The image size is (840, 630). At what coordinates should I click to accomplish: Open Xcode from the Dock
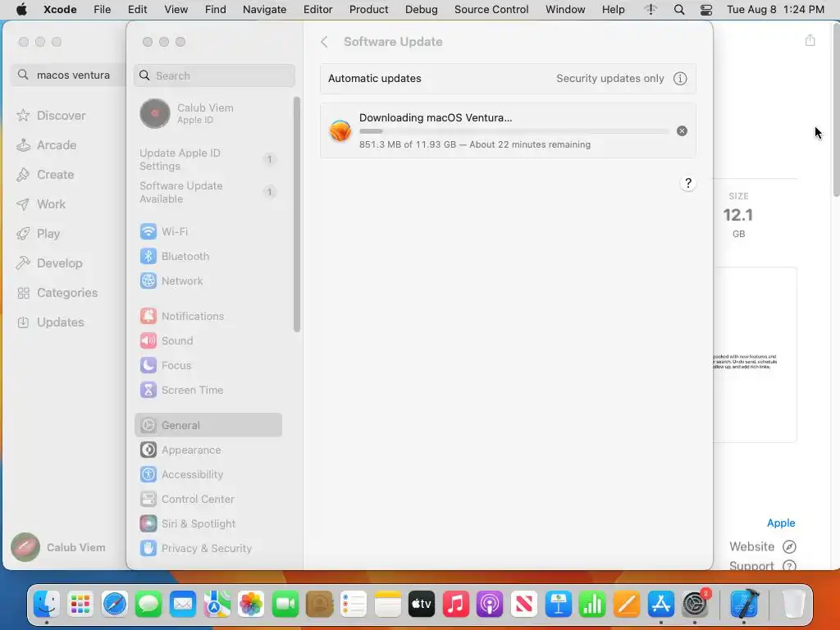click(745, 605)
